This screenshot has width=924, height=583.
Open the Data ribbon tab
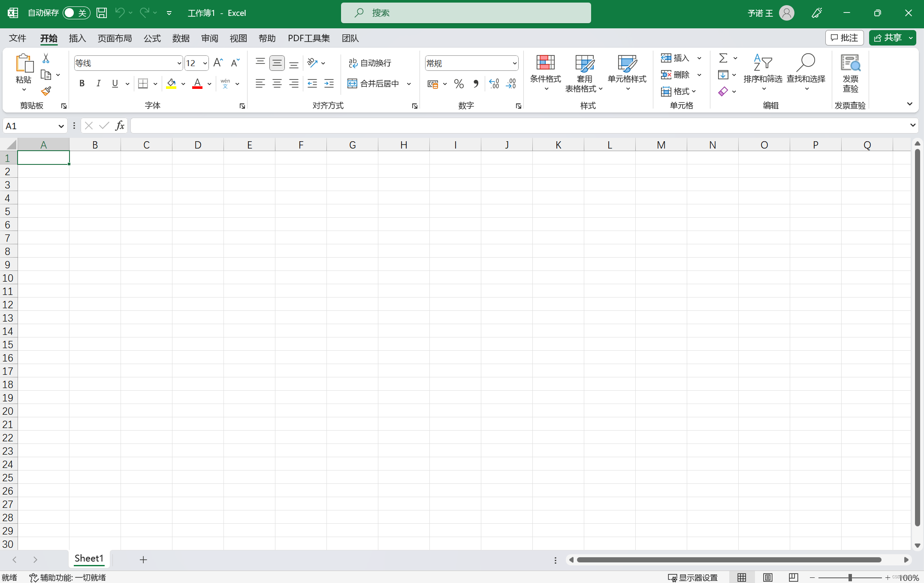181,38
